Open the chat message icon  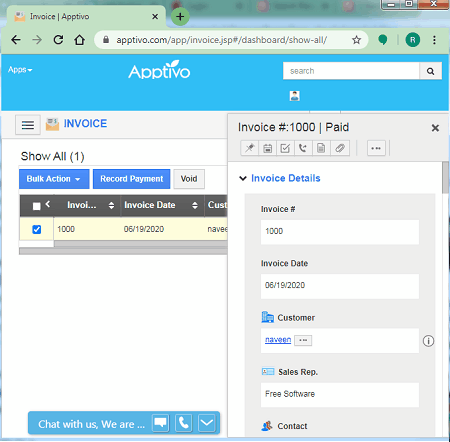(161, 423)
